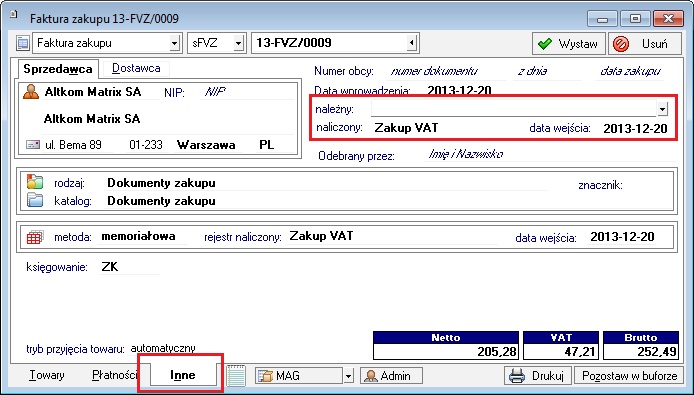
Task: Open the sFVZ series dropdown
Action: coord(239,43)
